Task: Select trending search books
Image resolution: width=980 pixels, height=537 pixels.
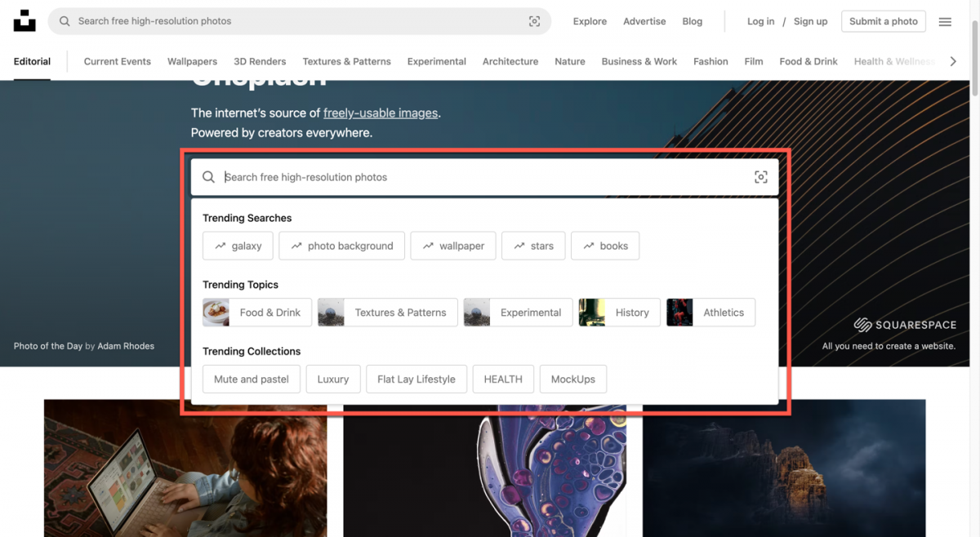Action: 605,246
